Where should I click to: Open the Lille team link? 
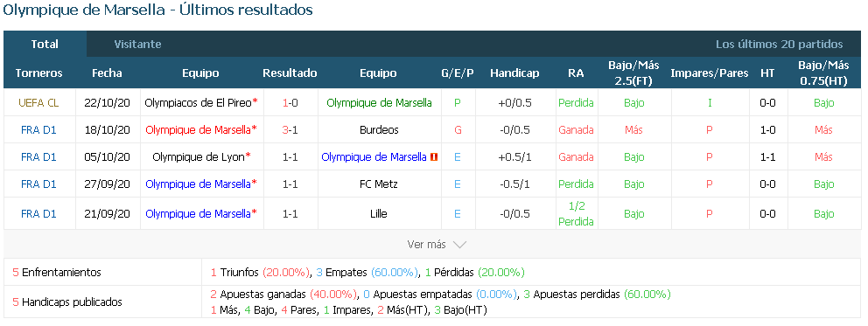point(378,214)
